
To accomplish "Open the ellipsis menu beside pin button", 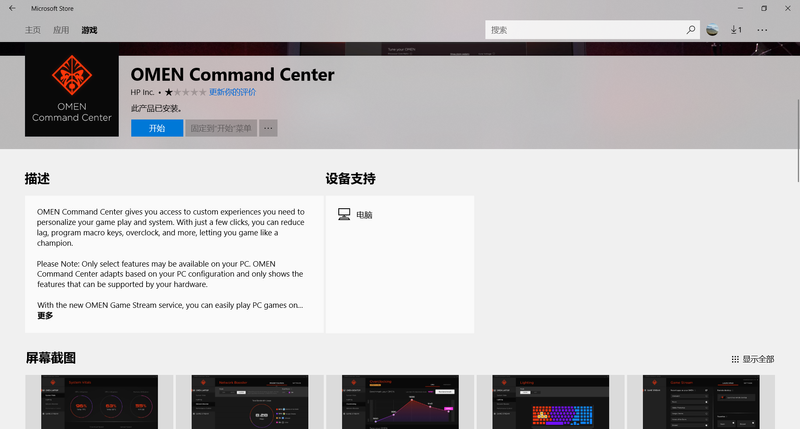I will coord(268,128).
